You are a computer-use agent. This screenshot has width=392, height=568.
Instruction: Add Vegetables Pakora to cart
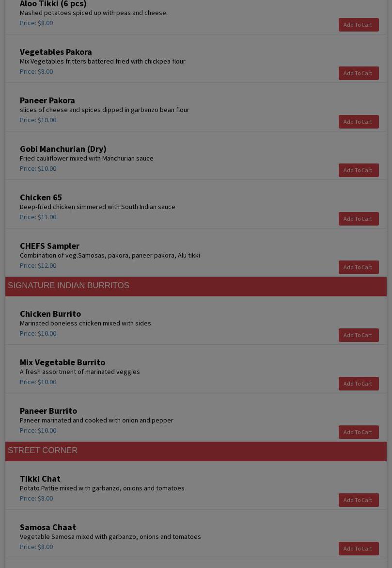(x=359, y=73)
